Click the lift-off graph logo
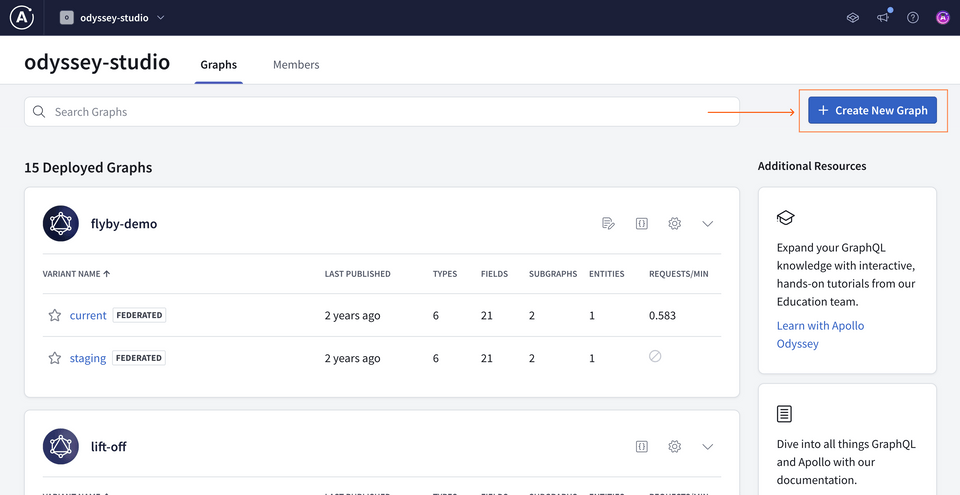 pos(61,447)
